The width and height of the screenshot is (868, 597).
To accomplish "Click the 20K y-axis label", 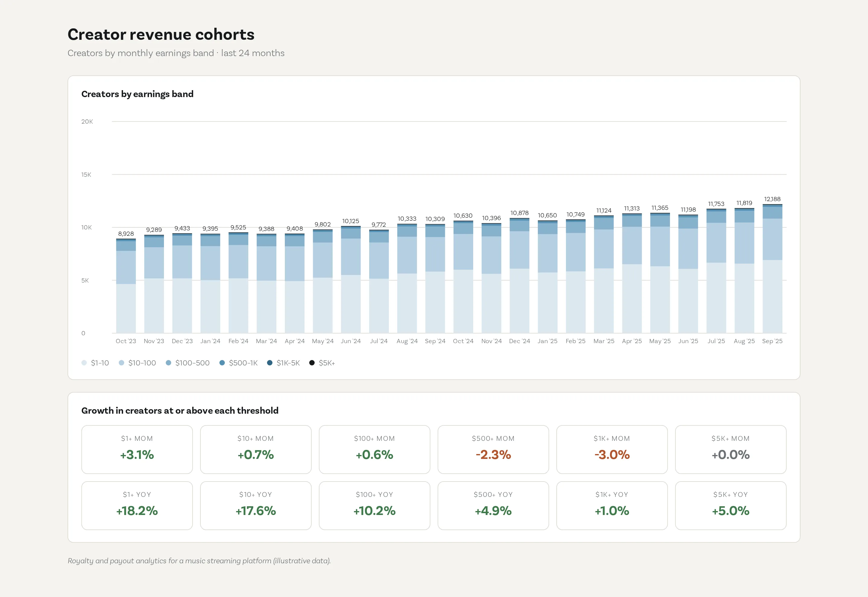I will point(87,122).
